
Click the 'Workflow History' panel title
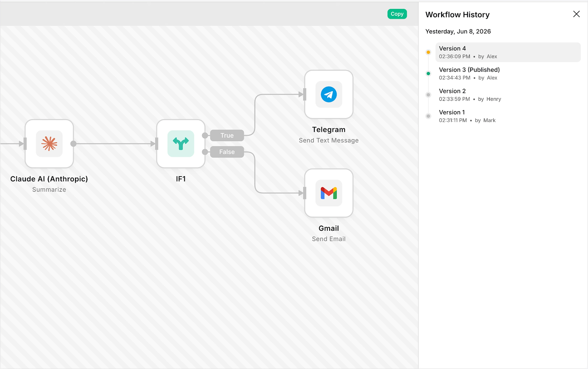[457, 15]
